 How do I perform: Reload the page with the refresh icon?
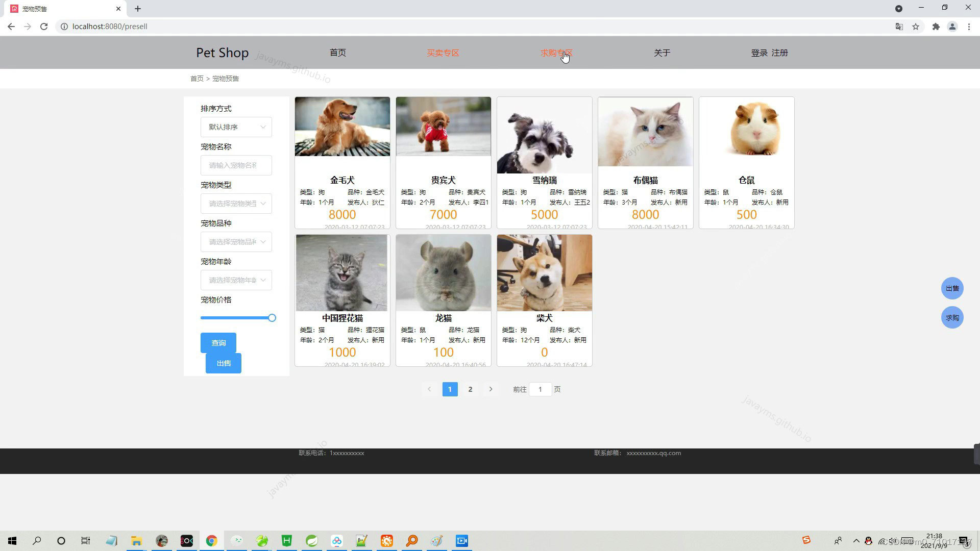pos(44,27)
